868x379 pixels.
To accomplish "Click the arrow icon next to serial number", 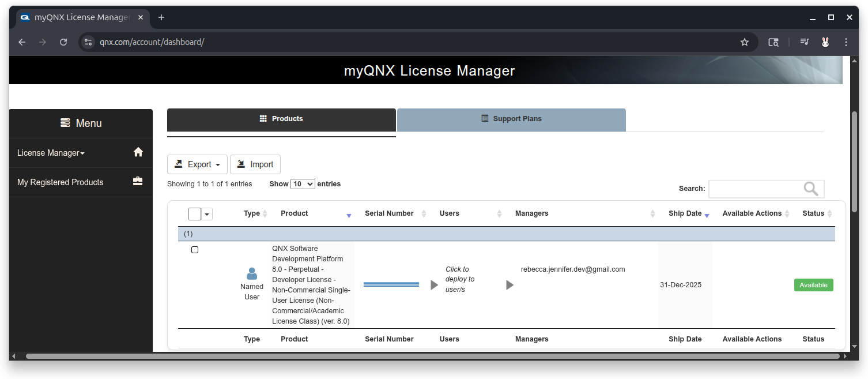I will (x=434, y=285).
